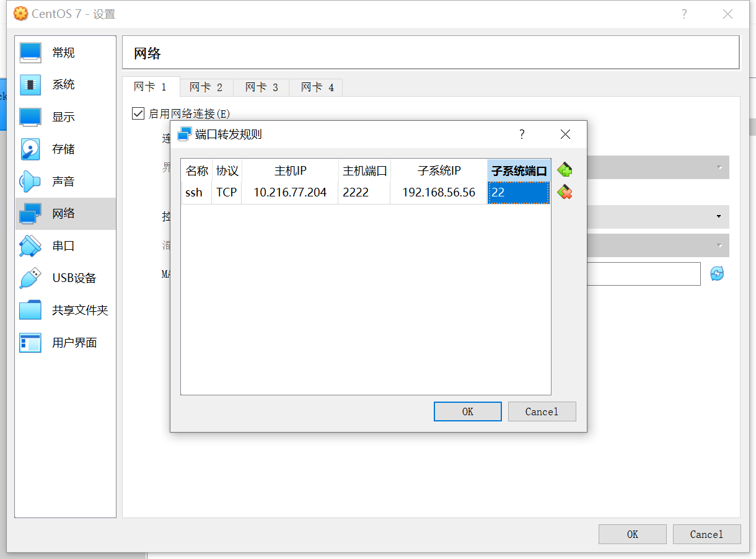
Task: Toggle the 启用网络连接 checkbox
Action: pos(138,113)
